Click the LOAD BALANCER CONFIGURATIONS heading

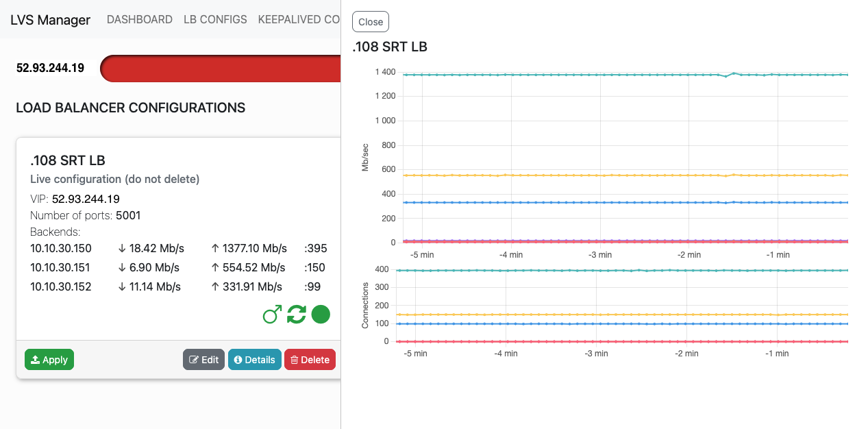130,108
